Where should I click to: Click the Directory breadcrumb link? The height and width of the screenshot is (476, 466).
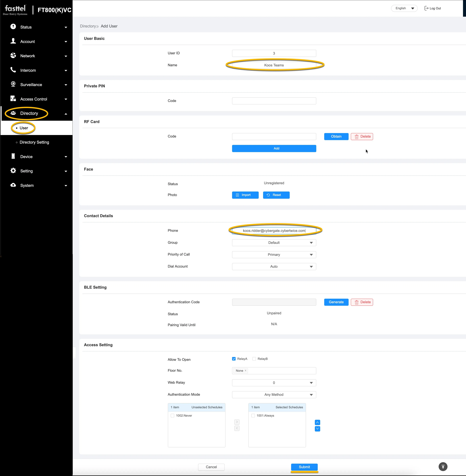coord(88,26)
